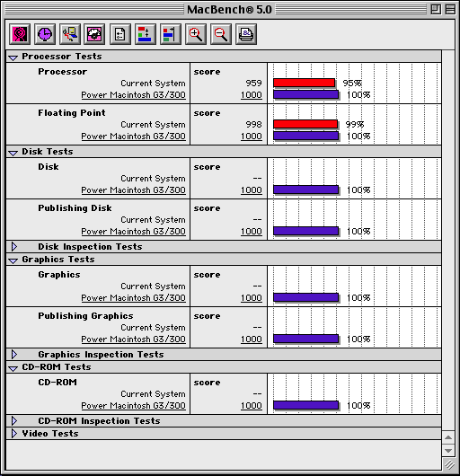This screenshot has width=460, height=476.
Task: Expand the CD-ROM Inspection Tests section
Action: [14, 420]
